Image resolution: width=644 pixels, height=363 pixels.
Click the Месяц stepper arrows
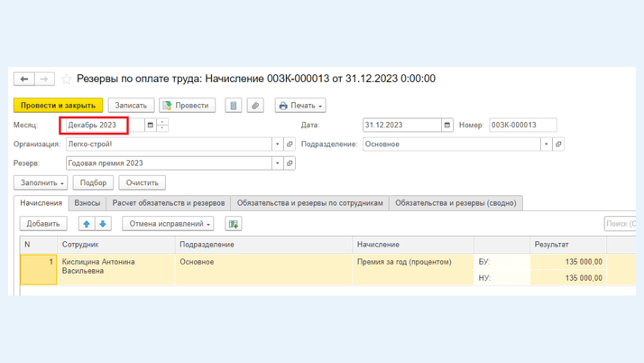(x=162, y=126)
